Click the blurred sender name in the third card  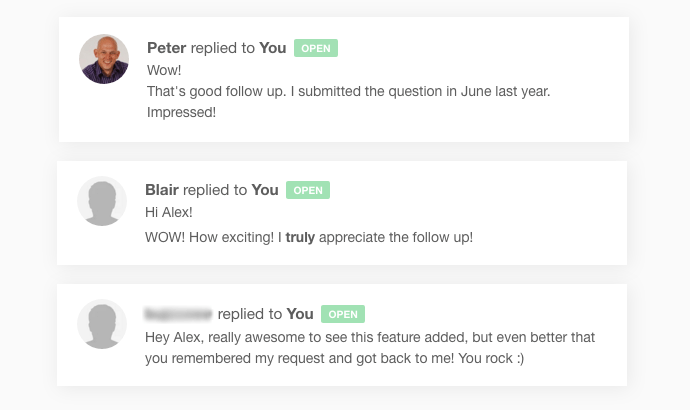(178, 314)
